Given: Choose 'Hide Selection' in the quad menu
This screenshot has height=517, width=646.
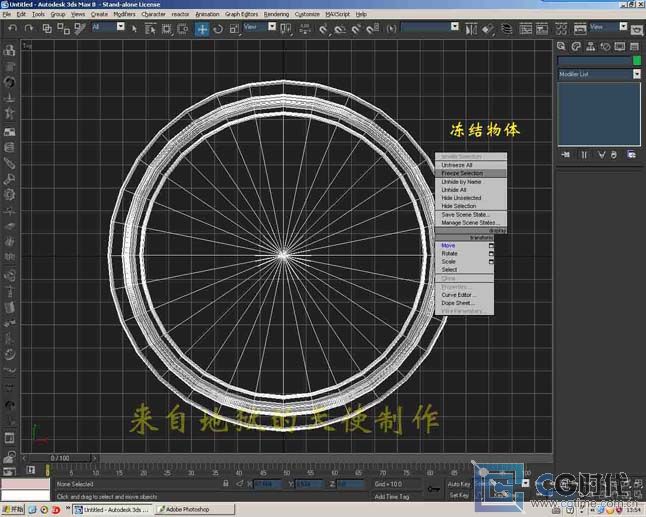Looking at the screenshot, I should [x=471, y=206].
